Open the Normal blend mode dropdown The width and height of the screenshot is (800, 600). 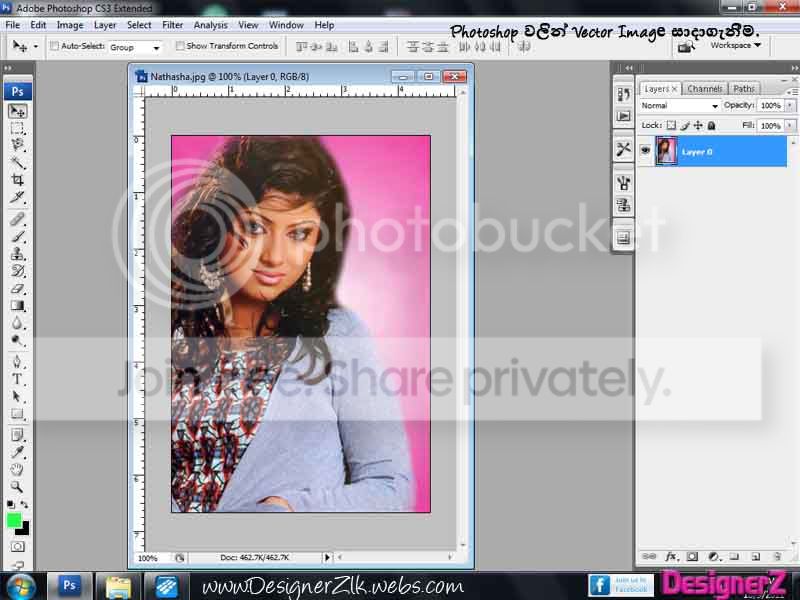click(679, 106)
